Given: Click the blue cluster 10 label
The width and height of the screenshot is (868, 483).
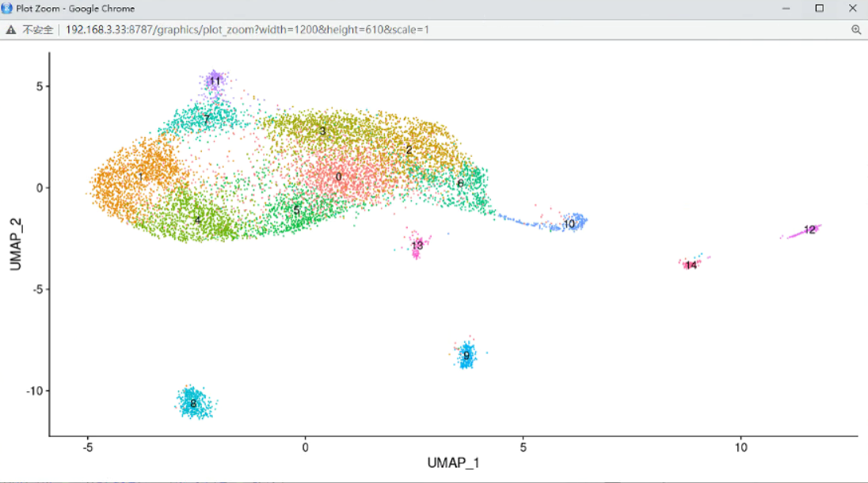Looking at the screenshot, I should tap(568, 224).
